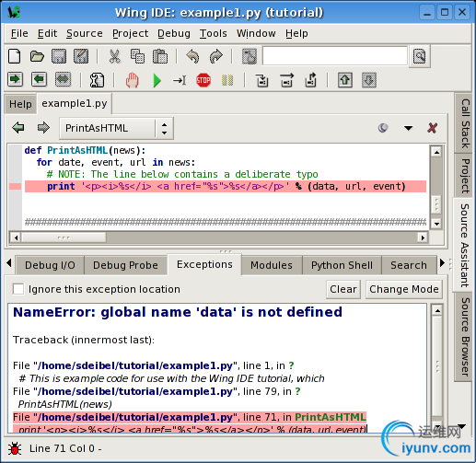Click the greyed double-arrow indentation icon
The height and width of the screenshot is (463, 476).
63,80
